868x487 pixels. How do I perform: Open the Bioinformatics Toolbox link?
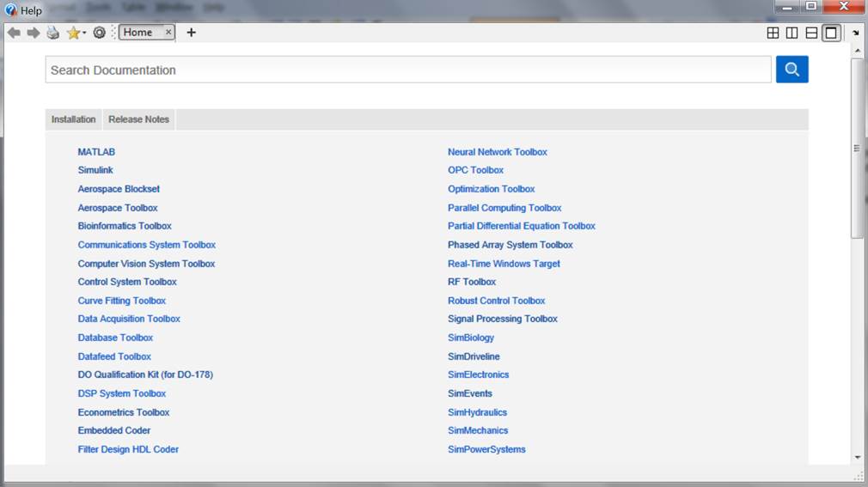(125, 226)
